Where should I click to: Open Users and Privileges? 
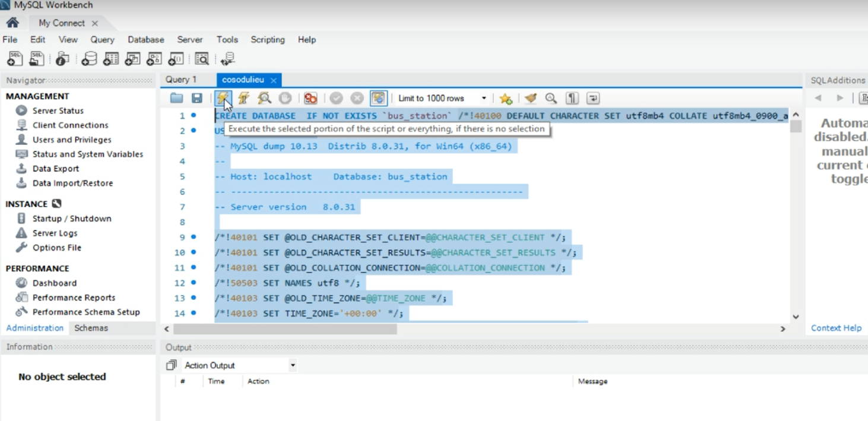[x=72, y=140]
